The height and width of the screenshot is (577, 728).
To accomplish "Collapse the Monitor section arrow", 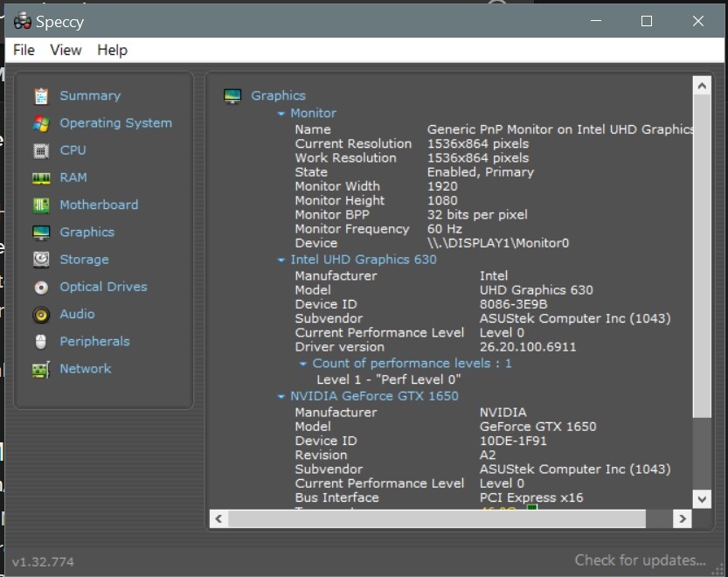I will [281, 114].
